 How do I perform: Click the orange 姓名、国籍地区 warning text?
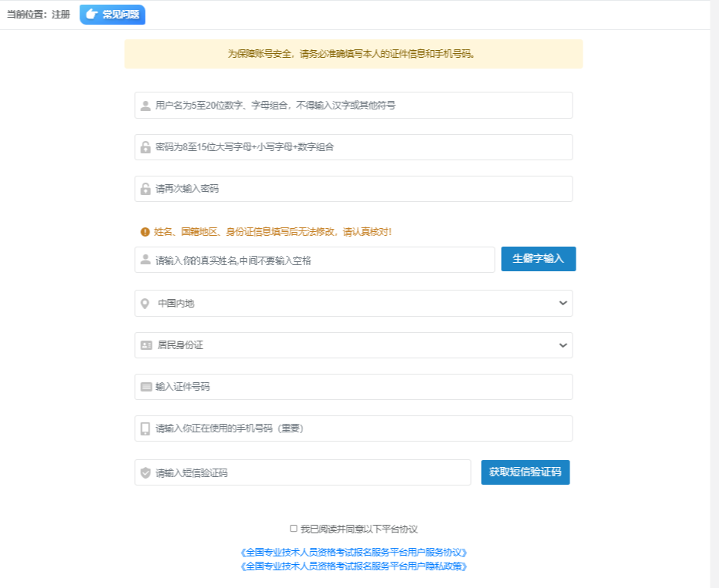[x=273, y=232]
